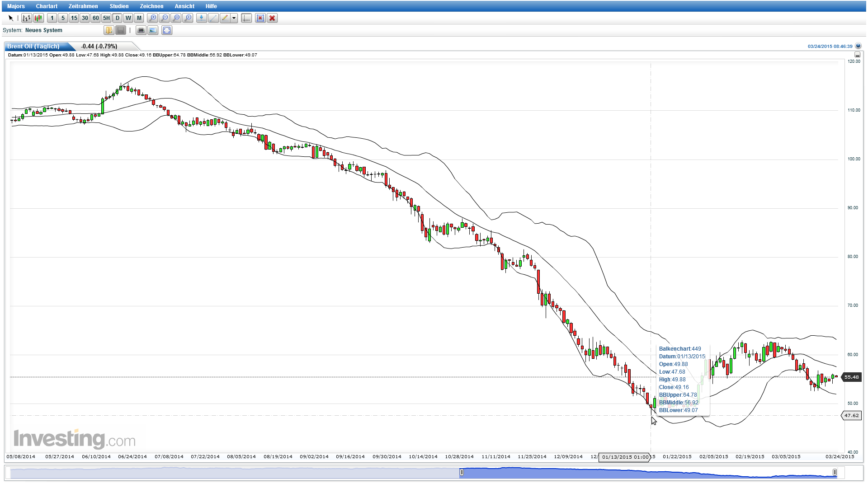Open the Studien menu
Viewport: 868px width, 488px height.
[x=119, y=6]
